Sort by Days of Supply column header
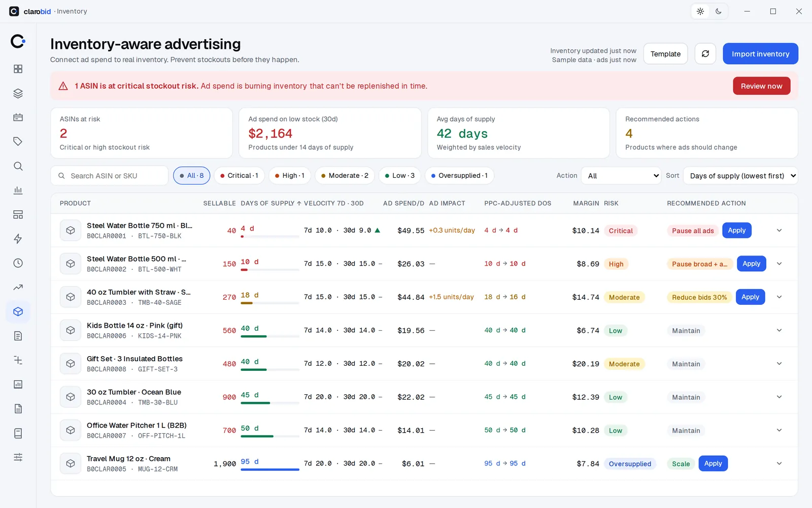 pos(270,203)
